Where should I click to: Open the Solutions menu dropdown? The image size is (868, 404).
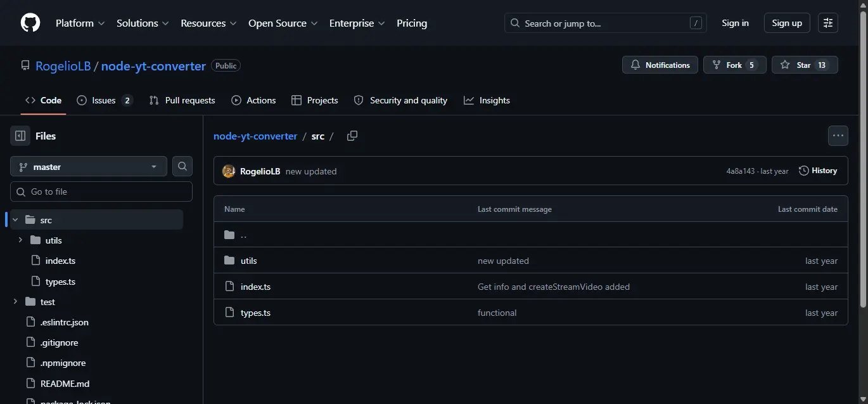point(143,23)
